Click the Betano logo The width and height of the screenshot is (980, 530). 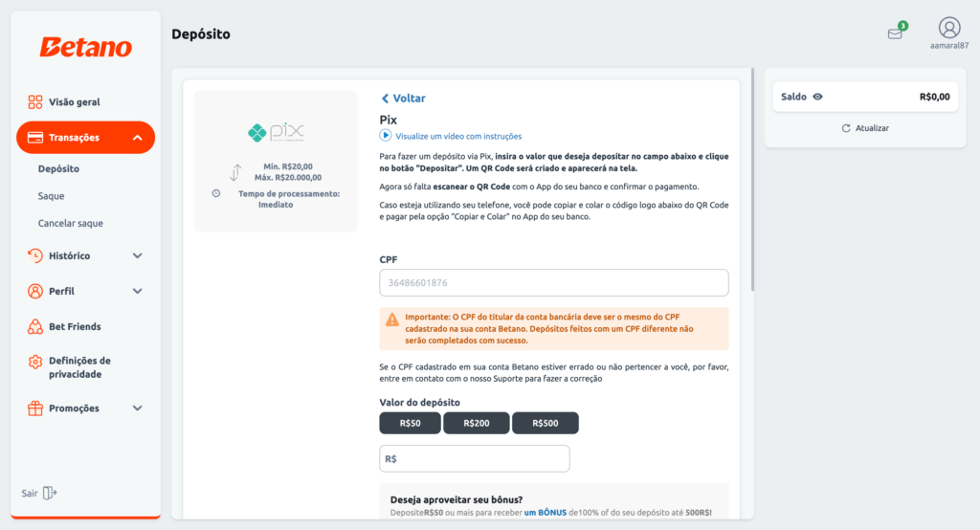pos(85,47)
